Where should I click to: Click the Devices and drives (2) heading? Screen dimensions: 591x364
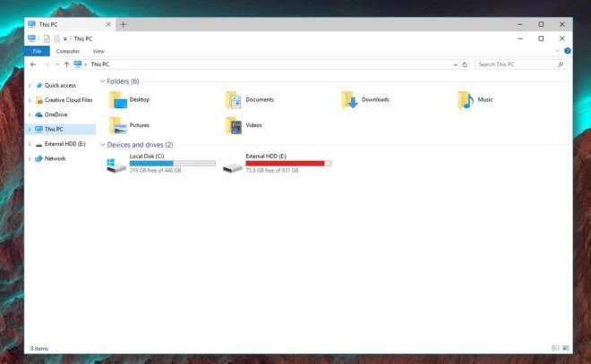point(140,145)
